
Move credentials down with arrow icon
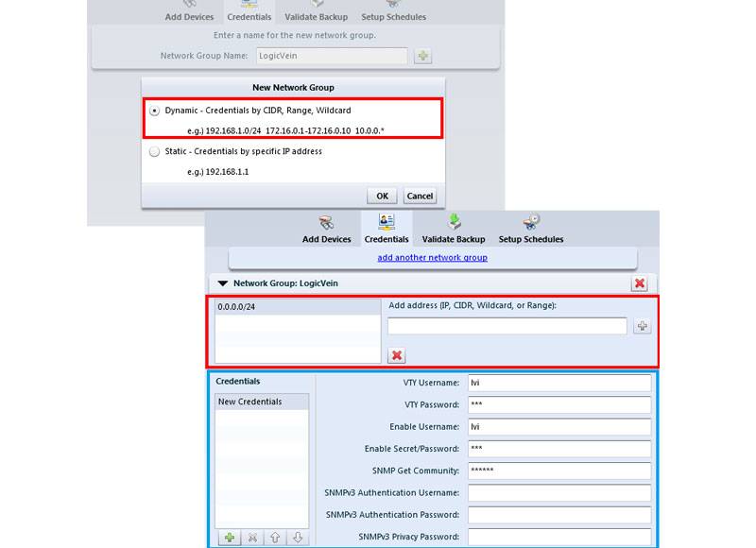pos(298,537)
